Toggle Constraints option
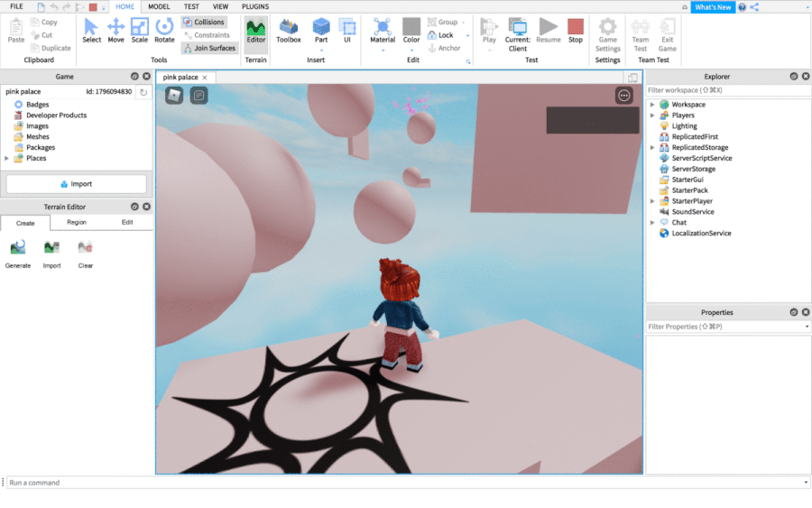812x508 pixels. (x=207, y=35)
